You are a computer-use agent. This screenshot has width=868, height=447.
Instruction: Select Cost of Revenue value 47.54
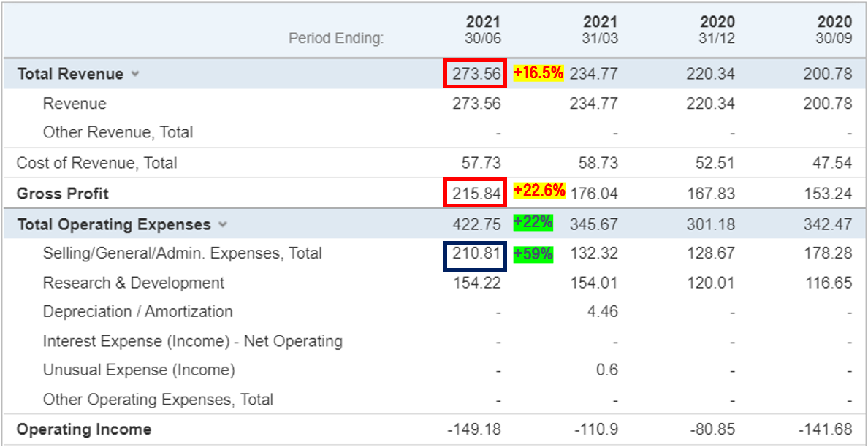tap(833, 163)
